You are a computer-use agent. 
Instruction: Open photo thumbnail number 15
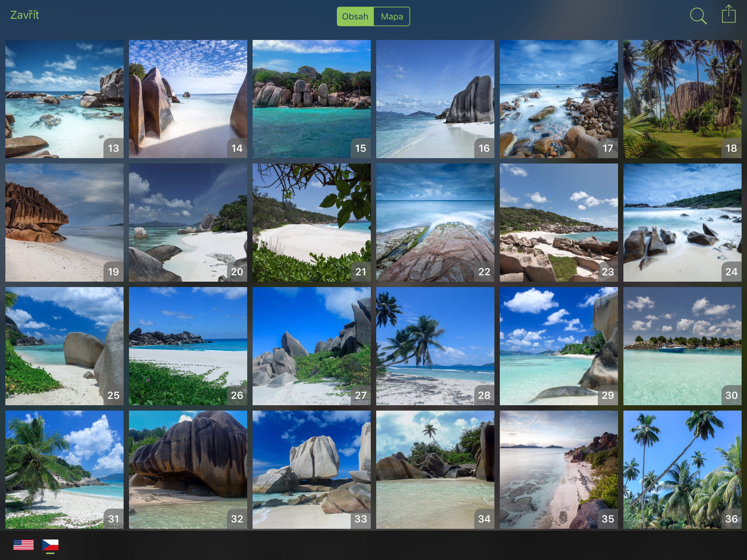click(x=311, y=99)
